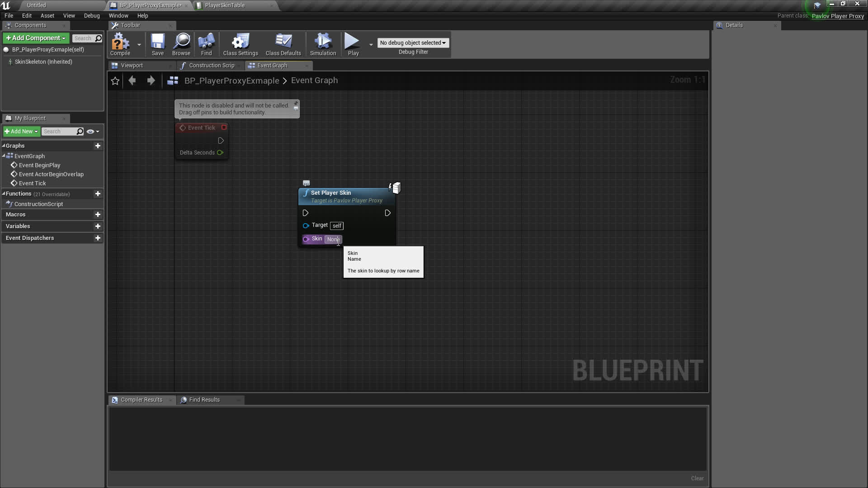Click the back navigation arrow in the graph
Viewport: 868px width, 488px height.
(x=132, y=80)
